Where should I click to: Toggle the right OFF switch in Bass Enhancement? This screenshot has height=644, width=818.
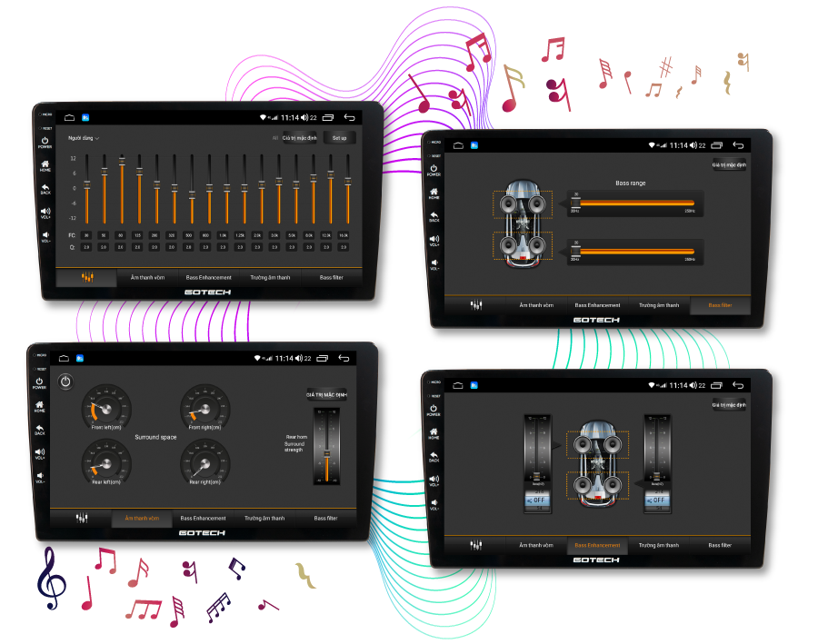coord(657,500)
